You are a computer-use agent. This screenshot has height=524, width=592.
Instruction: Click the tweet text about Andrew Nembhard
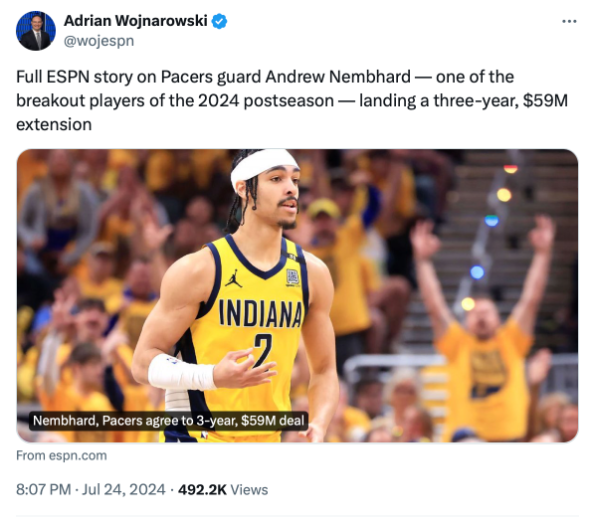[292, 100]
